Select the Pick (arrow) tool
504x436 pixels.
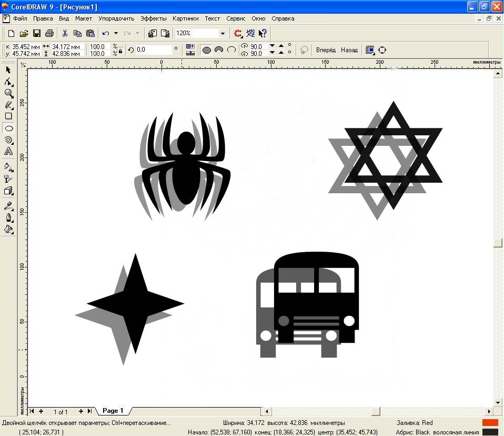(8, 70)
